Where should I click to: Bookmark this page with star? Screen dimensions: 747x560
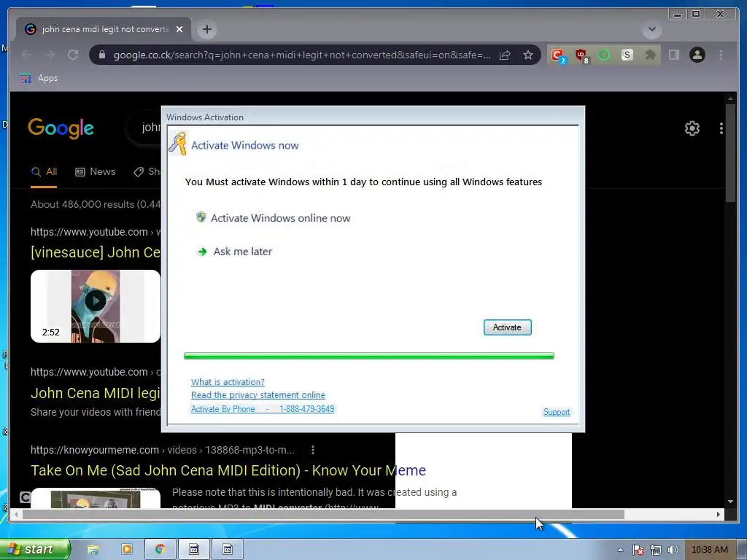point(528,55)
